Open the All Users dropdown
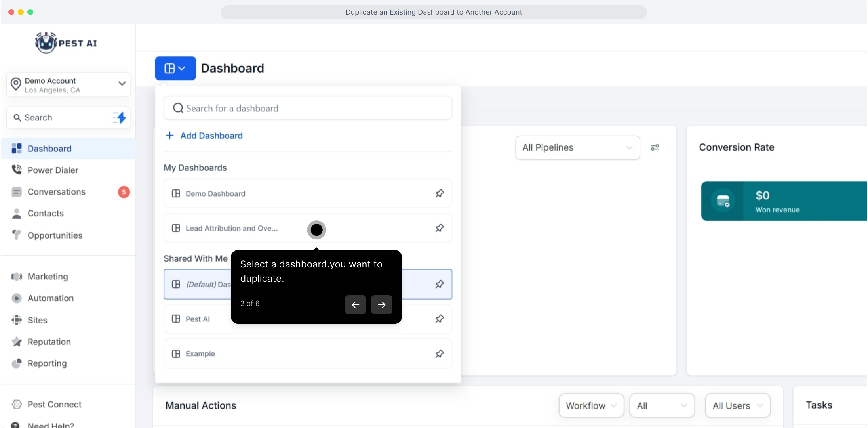 tap(738, 405)
